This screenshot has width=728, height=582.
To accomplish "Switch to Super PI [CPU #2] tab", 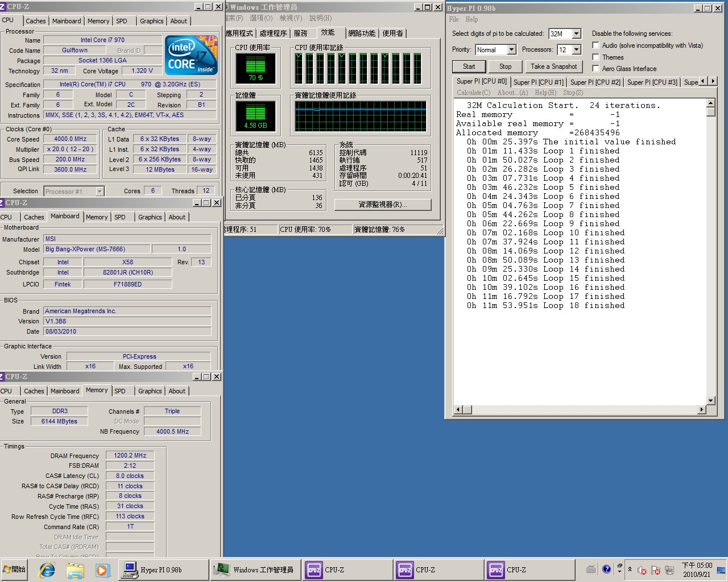I will 595,82.
